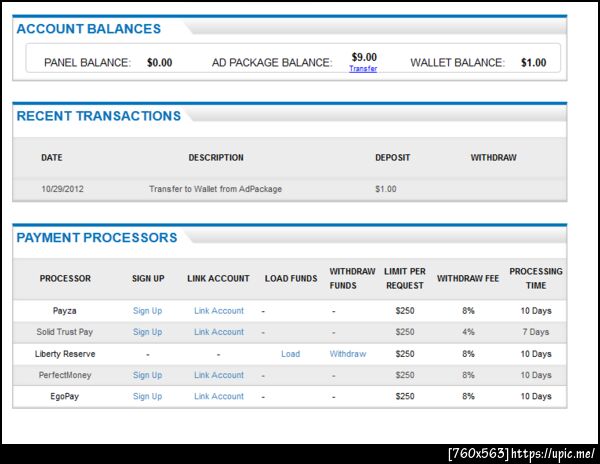Click the WITHDRAW column header in transactions
This screenshot has width=600, height=464.
click(x=494, y=158)
